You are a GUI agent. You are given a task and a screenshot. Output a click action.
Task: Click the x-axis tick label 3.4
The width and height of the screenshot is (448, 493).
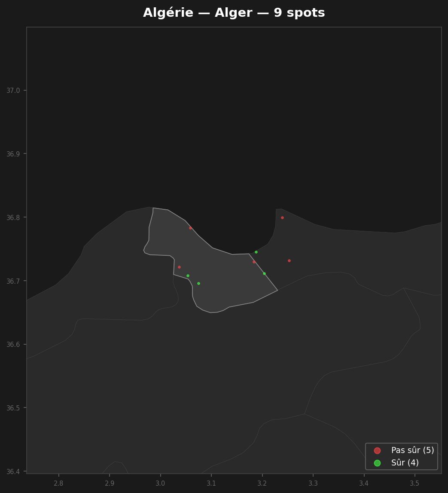[x=364, y=483]
